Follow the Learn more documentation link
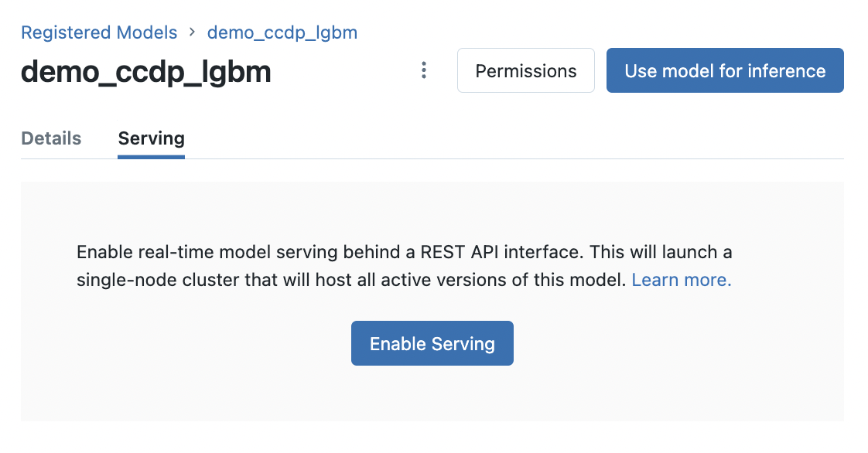The width and height of the screenshot is (868, 453). tap(680, 280)
